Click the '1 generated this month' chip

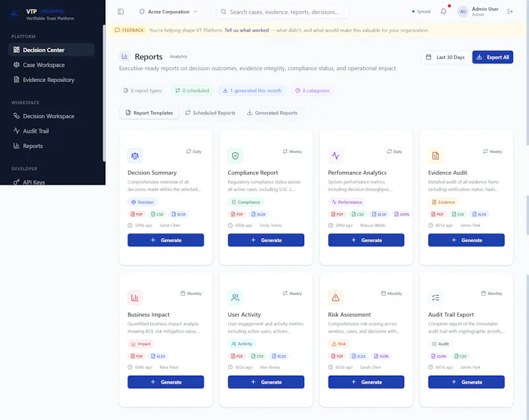coord(253,91)
